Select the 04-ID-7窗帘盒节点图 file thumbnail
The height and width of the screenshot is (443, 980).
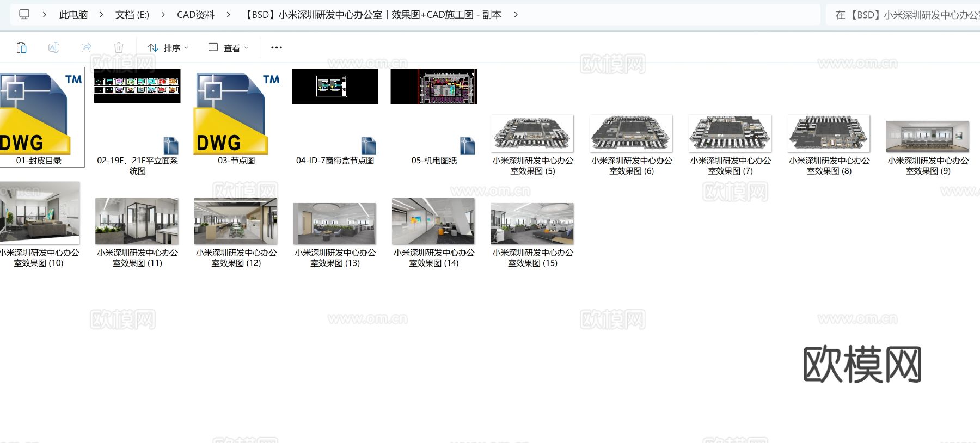pos(335,86)
